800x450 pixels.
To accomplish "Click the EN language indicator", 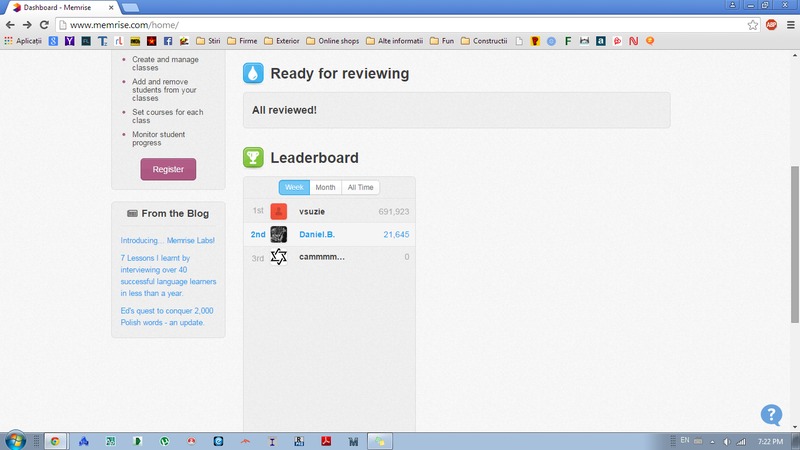I will click(x=685, y=440).
